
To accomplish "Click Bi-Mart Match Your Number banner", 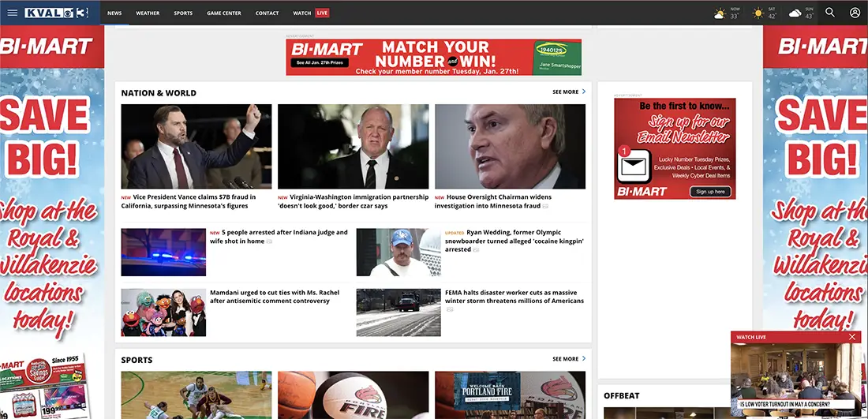I will pyautogui.click(x=433, y=57).
